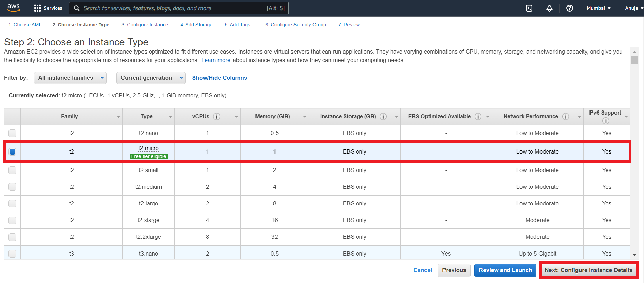The height and width of the screenshot is (283, 644).
Task: Click the Review and Launch button
Action: point(505,270)
